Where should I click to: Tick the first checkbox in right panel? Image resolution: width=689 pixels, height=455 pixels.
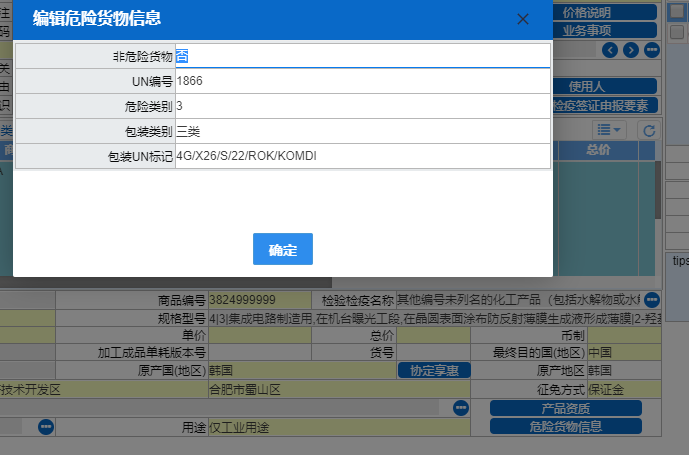677,11
